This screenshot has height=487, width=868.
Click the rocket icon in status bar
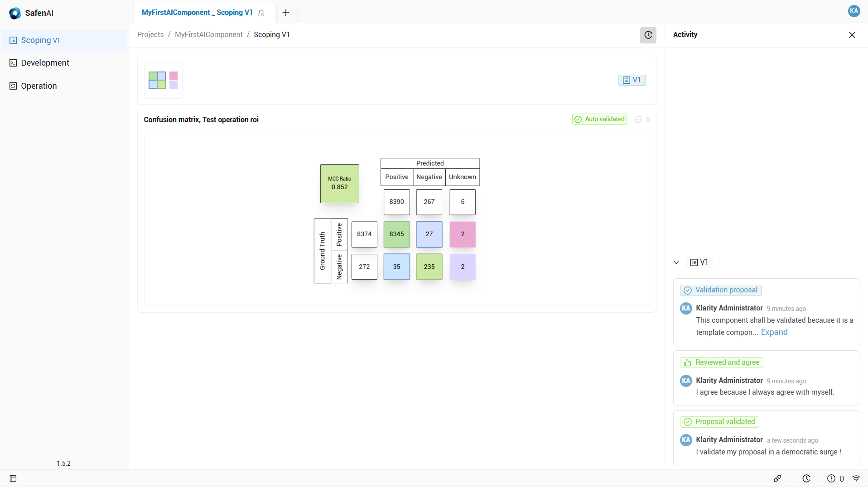pos(777,478)
